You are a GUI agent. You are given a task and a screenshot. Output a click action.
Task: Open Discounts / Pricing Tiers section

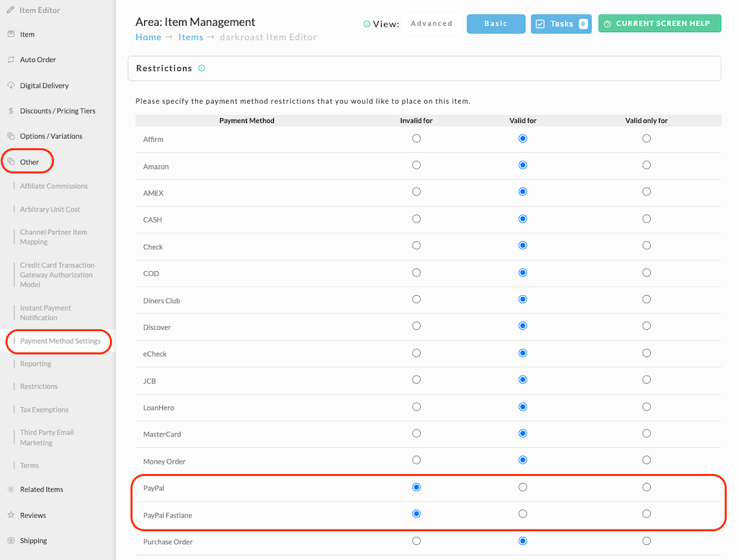pos(57,111)
